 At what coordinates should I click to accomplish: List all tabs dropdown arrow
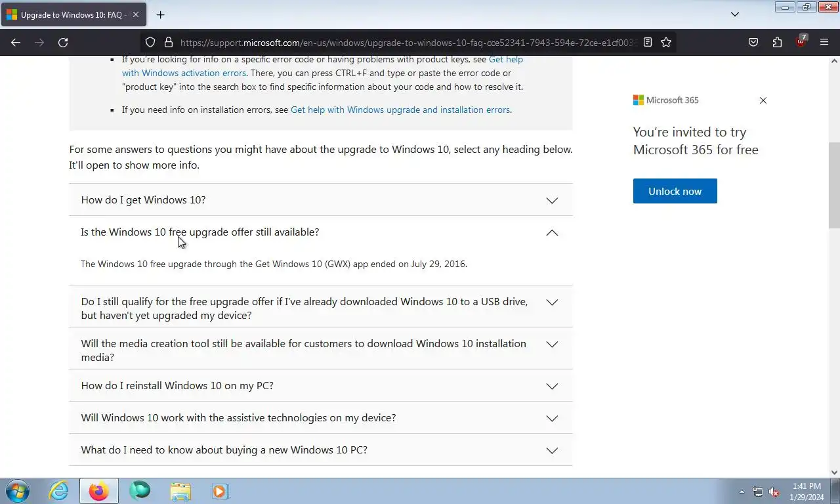[x=735, y=14]
